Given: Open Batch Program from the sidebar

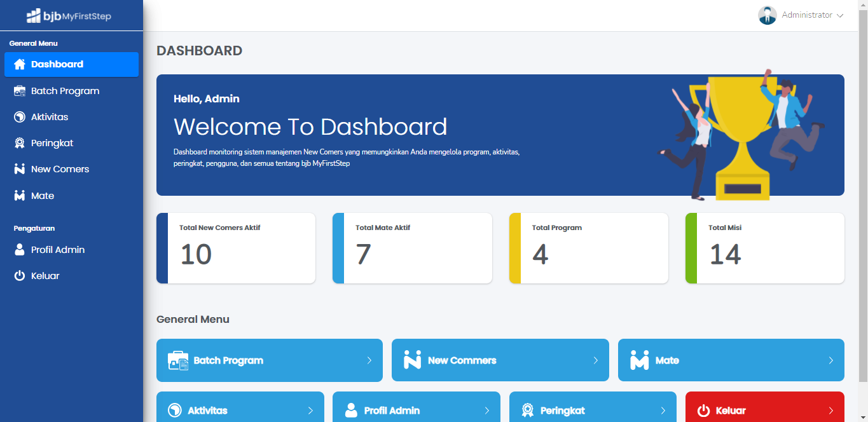Looking at the screenshot, I should pyautogui.click(x=71, y=91).
